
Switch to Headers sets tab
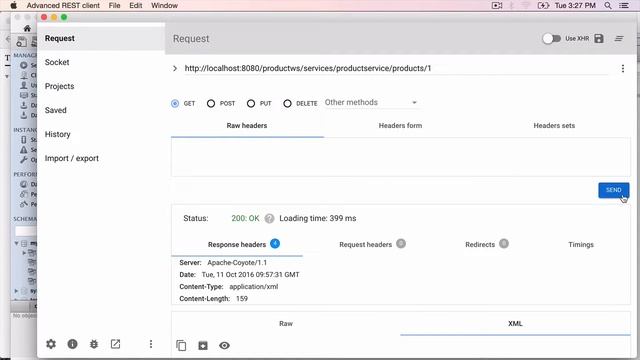pyautogui.click(x=554, y=126)
